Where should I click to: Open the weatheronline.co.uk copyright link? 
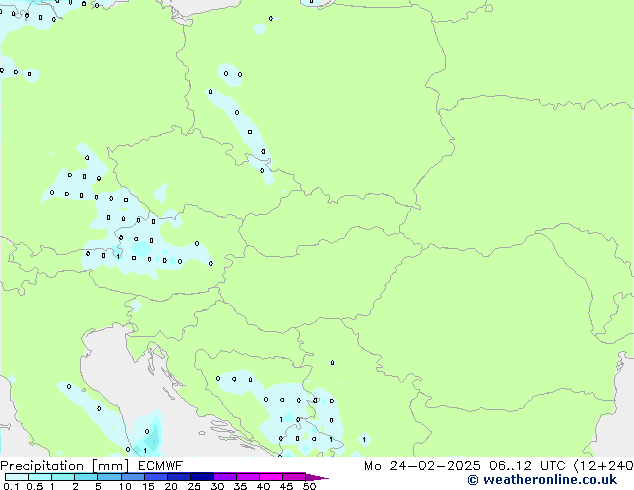(542, 480)
